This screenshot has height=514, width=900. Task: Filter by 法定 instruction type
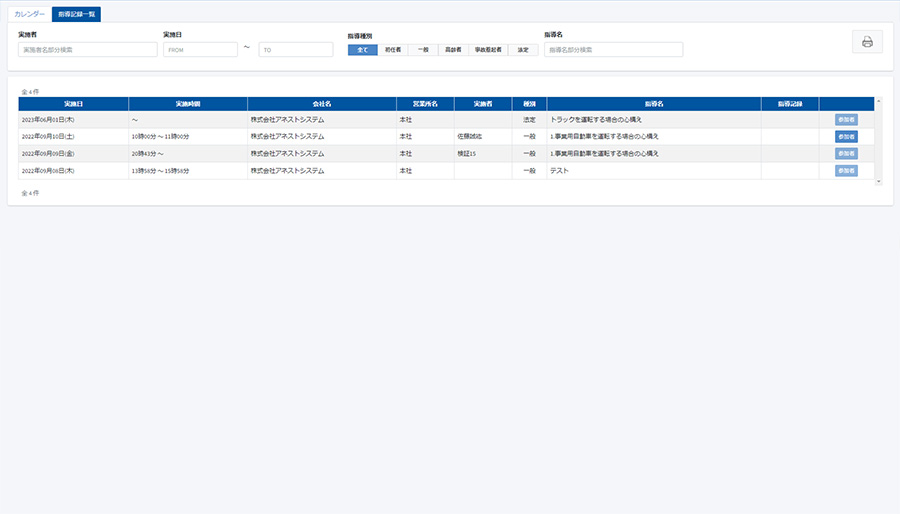(x=522, y=49)
